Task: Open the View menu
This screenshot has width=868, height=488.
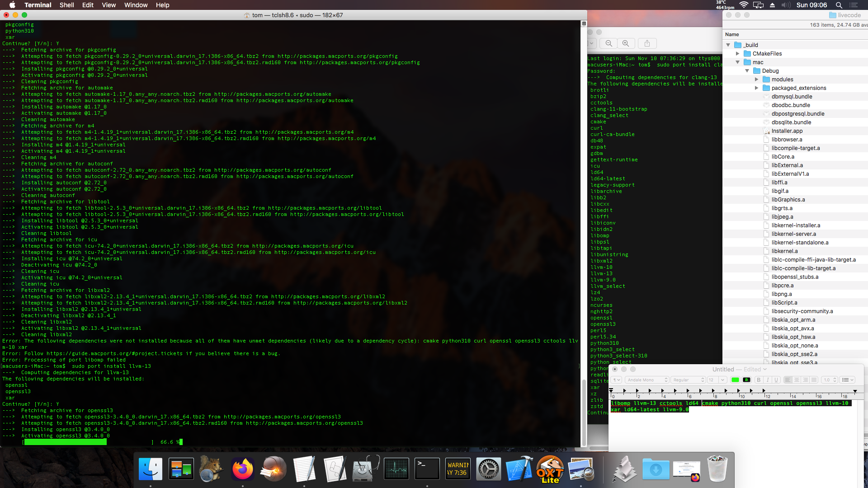Action: pos(108,5)
